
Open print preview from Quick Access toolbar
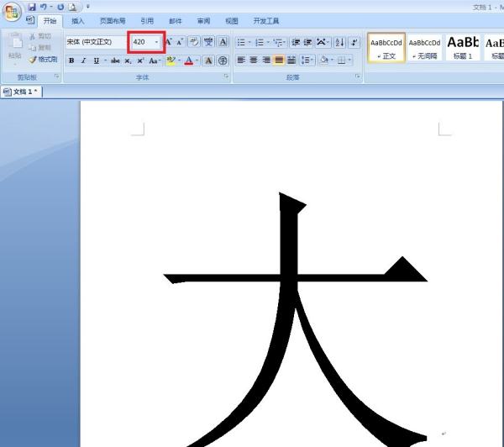[x=73, y=7]
